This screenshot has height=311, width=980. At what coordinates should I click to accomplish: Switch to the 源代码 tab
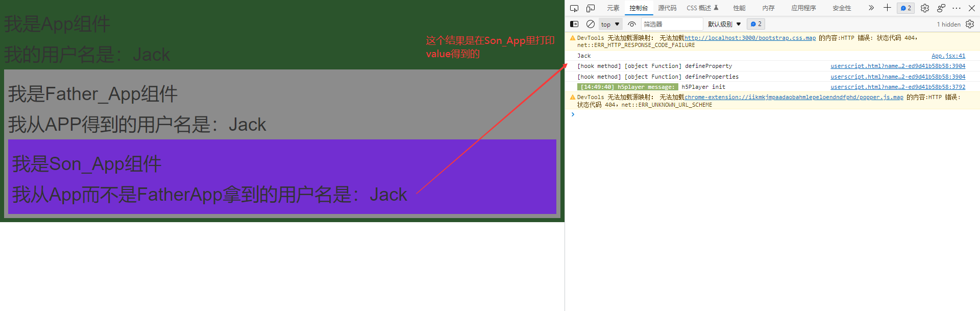pyautogui.click(x=667, y=8)
